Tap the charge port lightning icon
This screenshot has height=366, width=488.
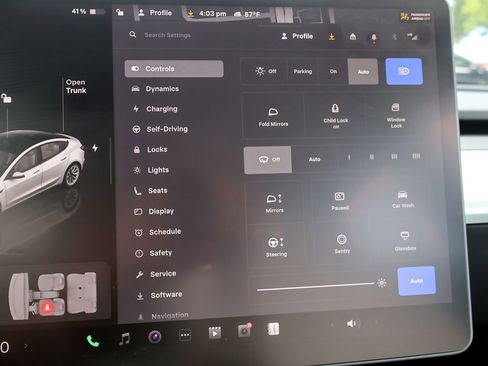[x=95, y=147]
